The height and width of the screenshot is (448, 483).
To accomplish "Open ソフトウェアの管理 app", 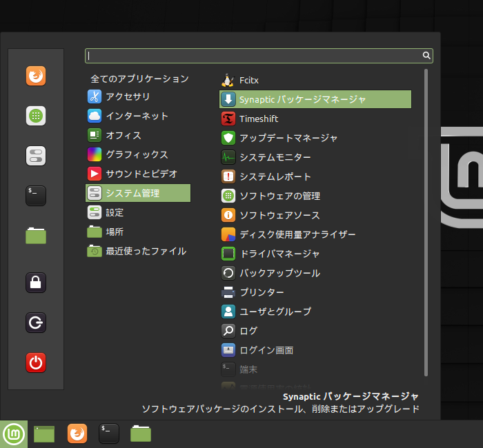I will [x=315, y=196].
